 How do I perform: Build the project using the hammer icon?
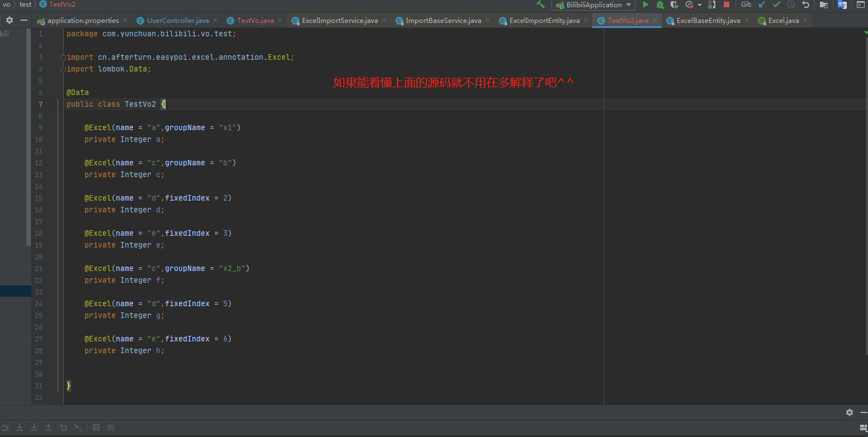click(x=540, y=4)
